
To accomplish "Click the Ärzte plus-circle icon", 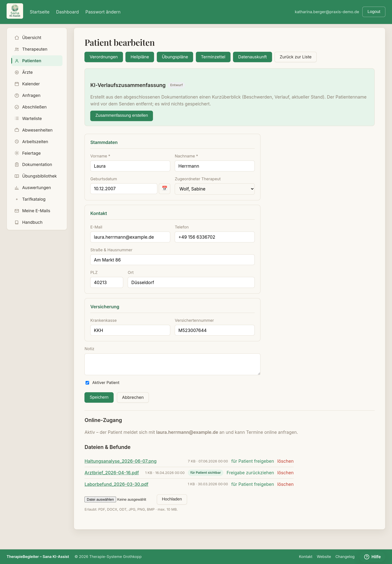I will tap(17, 72).
